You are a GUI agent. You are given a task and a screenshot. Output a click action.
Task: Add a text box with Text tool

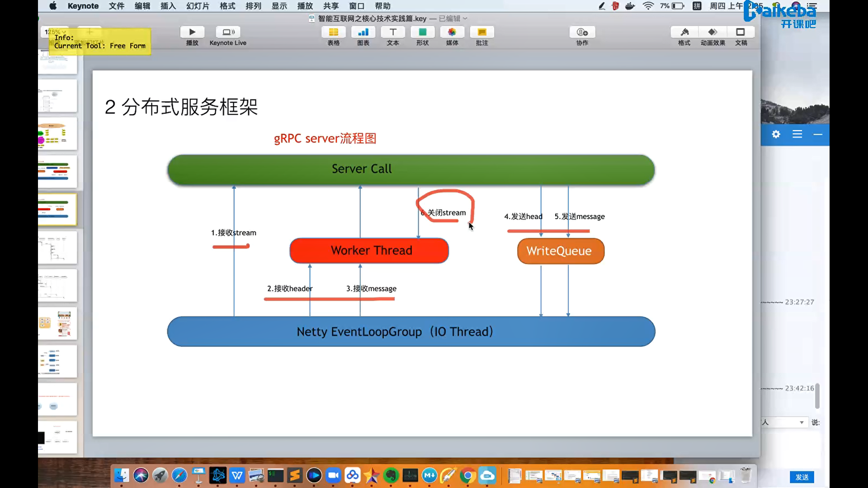click(x=393, y=32)
